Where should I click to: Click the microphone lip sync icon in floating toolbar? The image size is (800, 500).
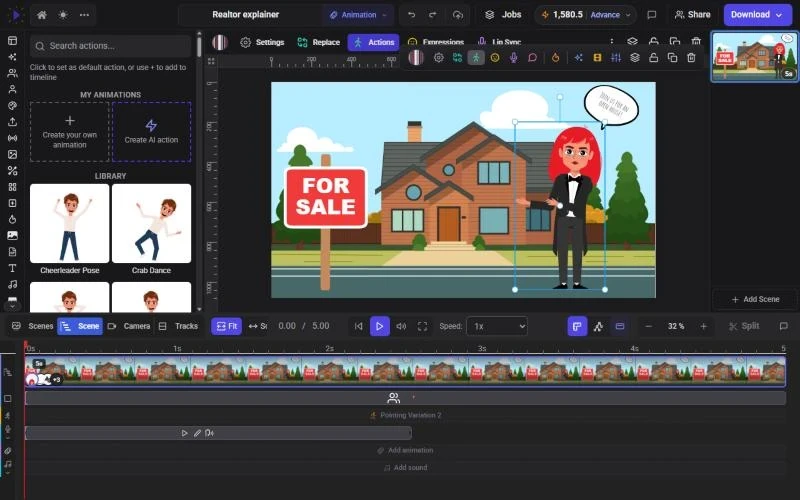[x=514, y=58]
